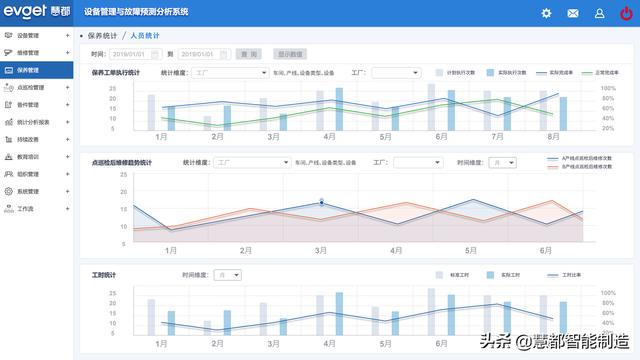Select 维修管理 sidebar menu

[37, 53]
